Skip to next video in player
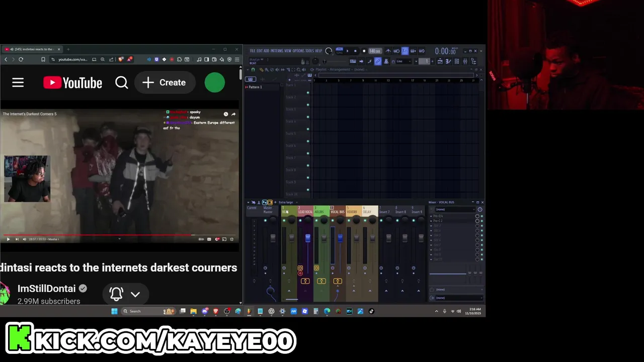644x362 pixels. pos(17,239)
